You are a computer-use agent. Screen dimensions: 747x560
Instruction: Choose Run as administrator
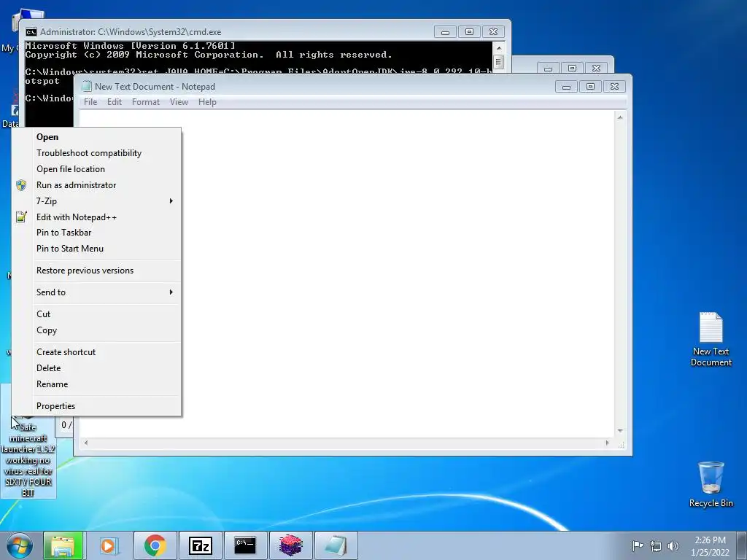point(96,185)
